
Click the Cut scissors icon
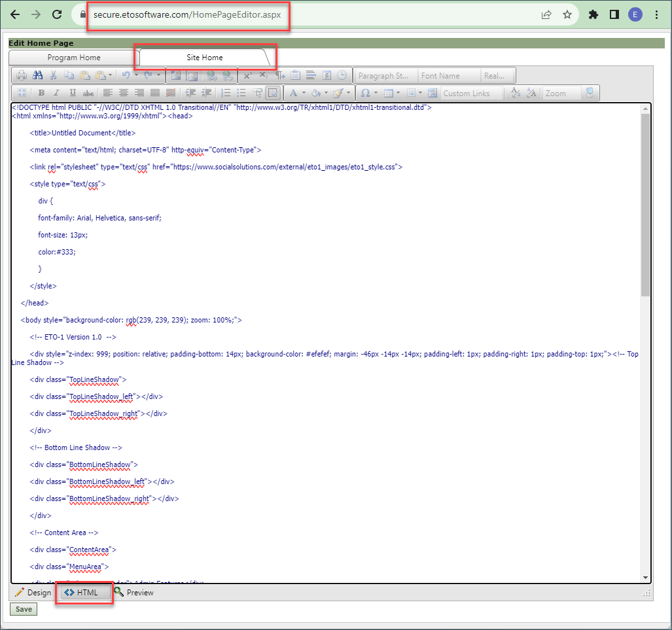point(54,76)
